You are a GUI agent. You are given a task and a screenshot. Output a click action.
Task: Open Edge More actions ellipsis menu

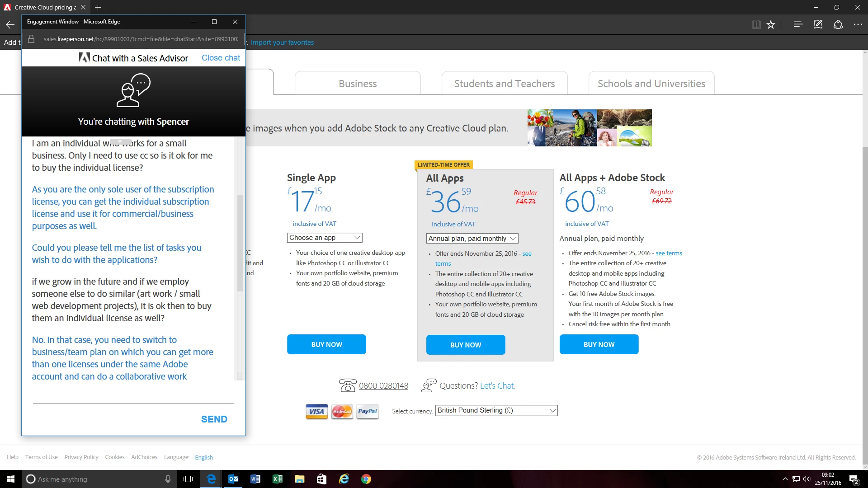pyautogui.click(x=858, y=24)
